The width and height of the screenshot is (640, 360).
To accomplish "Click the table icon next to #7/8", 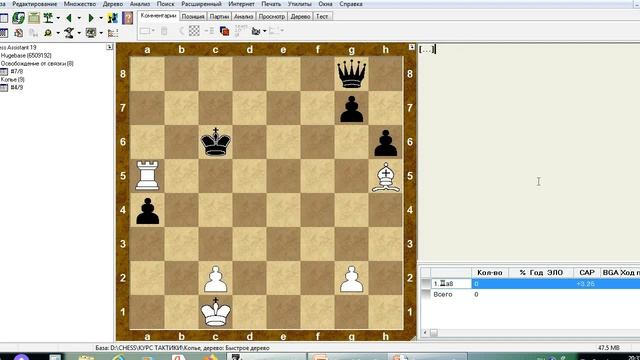I will (4, 71).
